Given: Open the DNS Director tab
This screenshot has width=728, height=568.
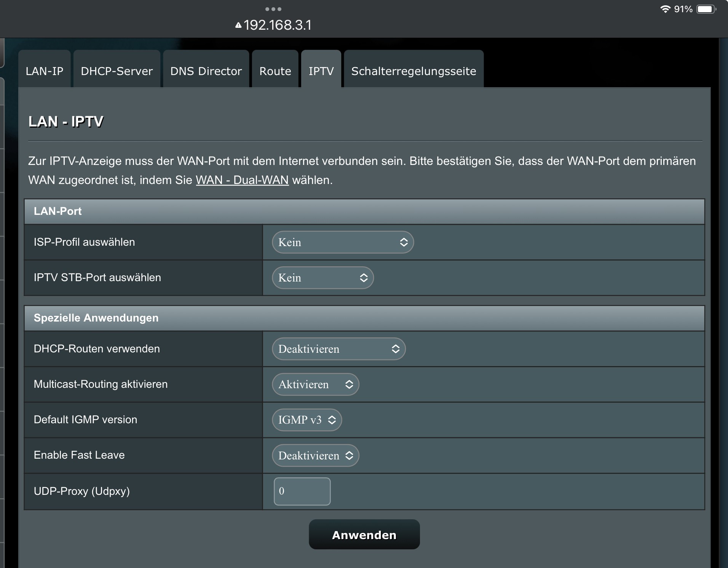Looking at the screenshot, I should (206, 71).
